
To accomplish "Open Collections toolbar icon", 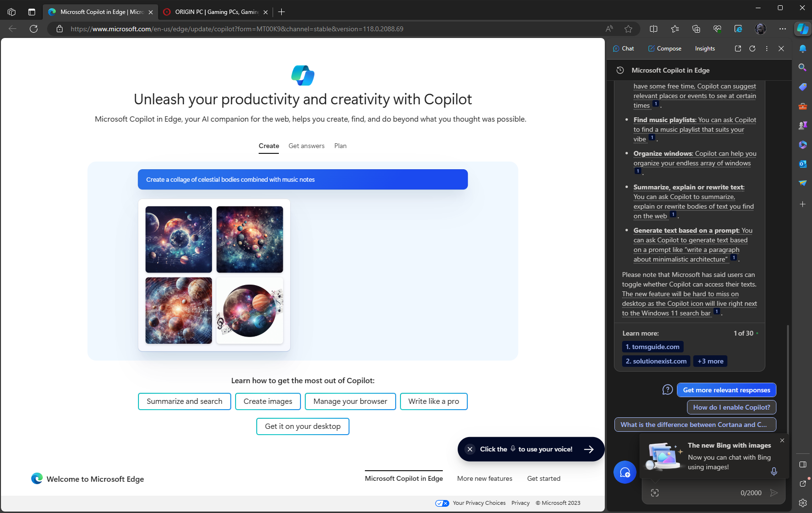I will coord(696,29).
